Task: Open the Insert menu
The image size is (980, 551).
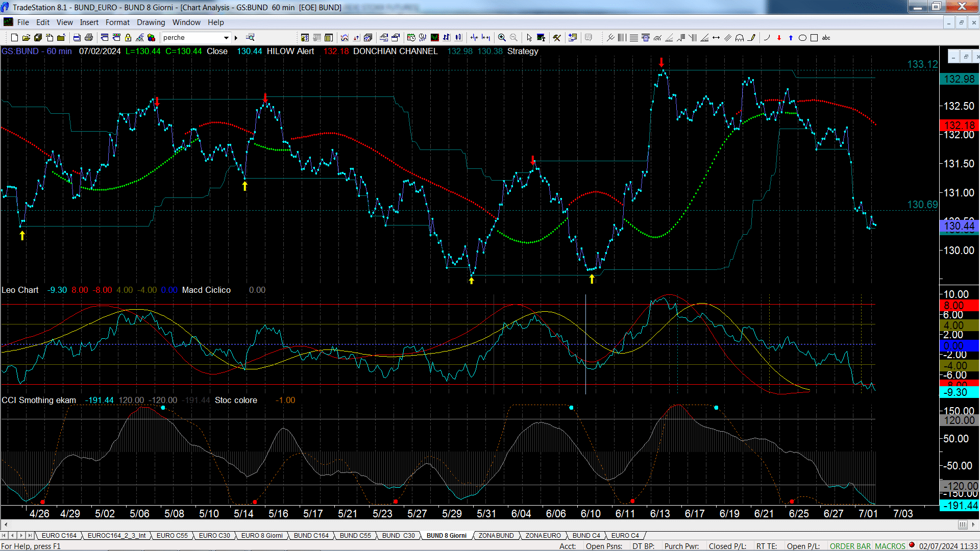Action: point(89,22)
